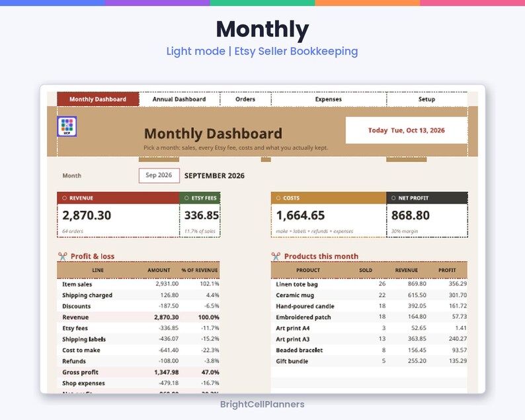
Task: Go to the Orders tab
Action: [245, 99]
